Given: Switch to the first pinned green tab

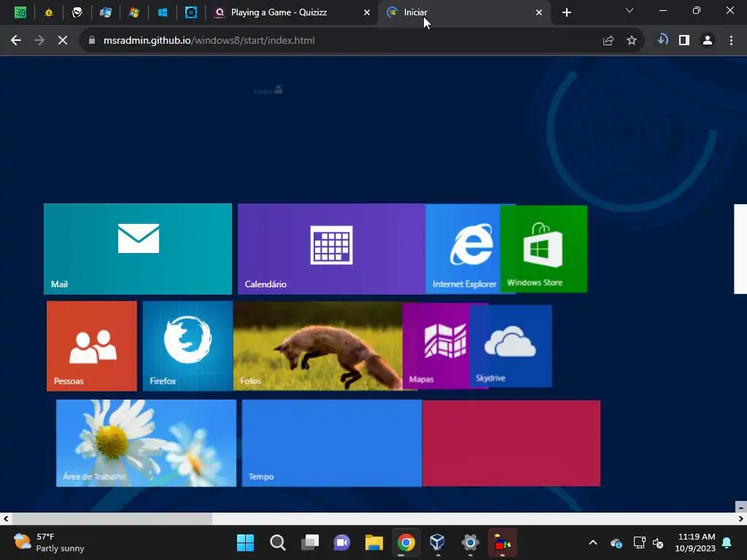Looking at the screenshot, I should point(20,12).
